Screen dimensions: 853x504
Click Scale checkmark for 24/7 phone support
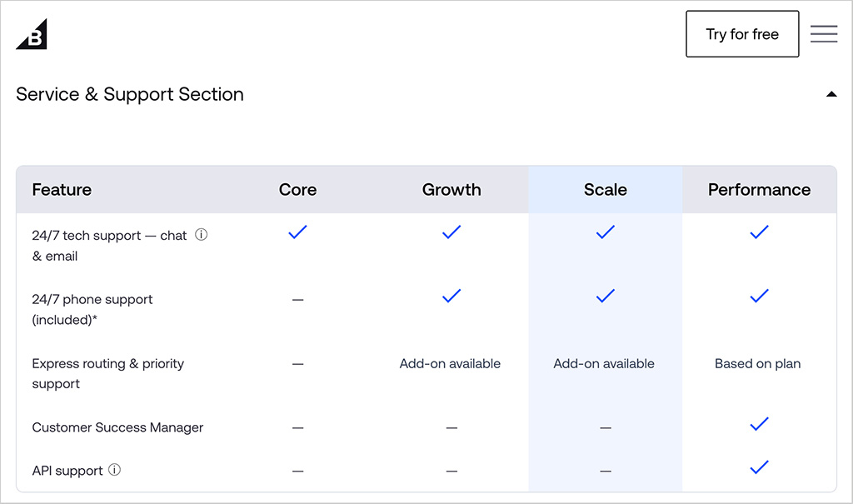pos(606,296)
